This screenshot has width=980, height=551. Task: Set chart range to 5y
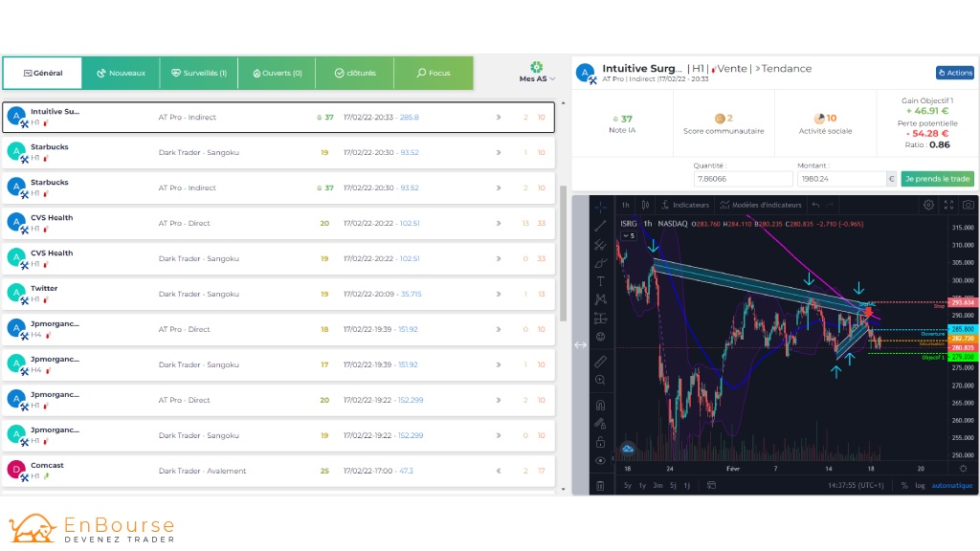[628, 485]
